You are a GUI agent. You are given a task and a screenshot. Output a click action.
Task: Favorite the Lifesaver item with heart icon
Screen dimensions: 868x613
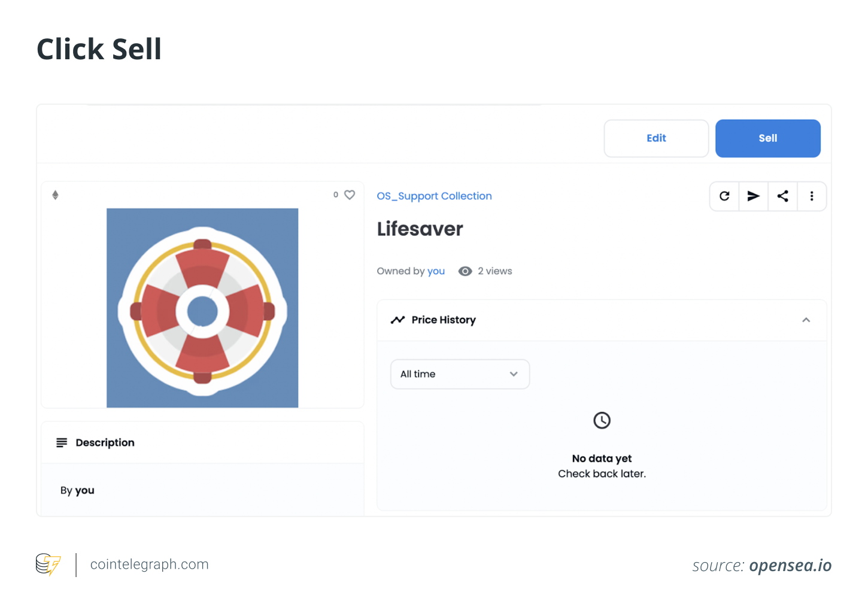[350, 195]
